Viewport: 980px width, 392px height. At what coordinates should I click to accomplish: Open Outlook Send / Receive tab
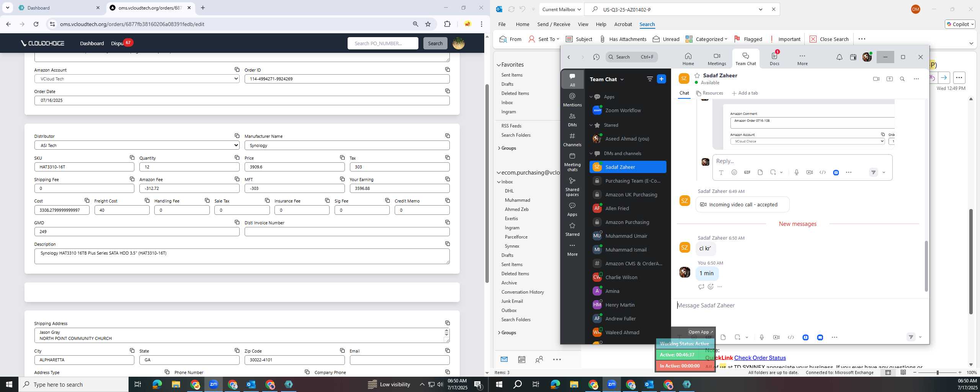coord(554,24)
